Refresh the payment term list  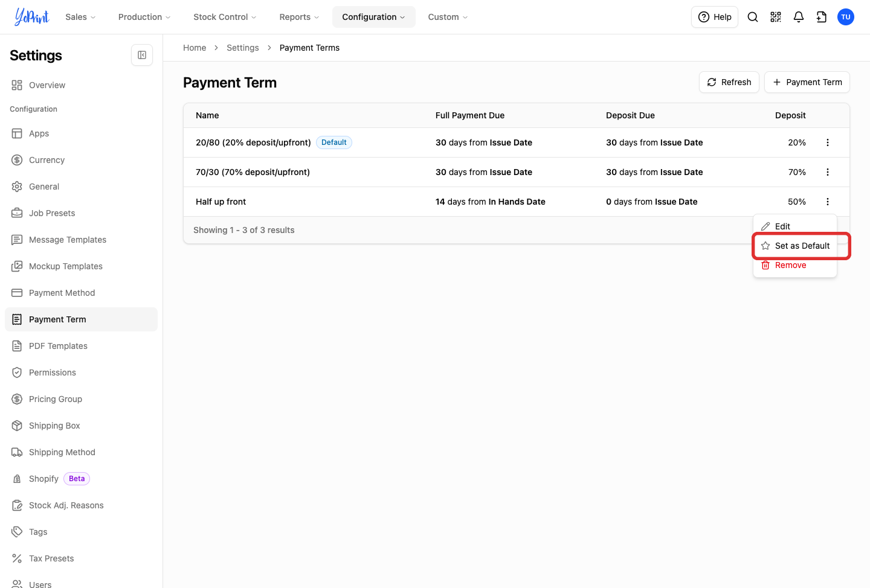[x=729, y=82]
